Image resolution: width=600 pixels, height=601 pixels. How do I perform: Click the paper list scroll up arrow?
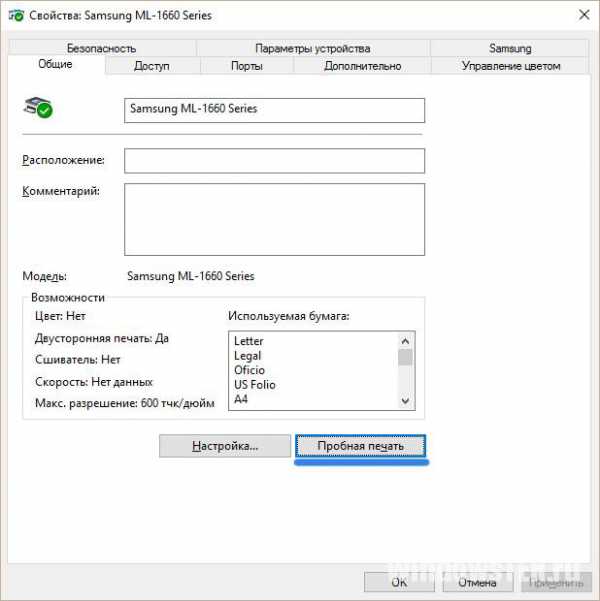click(405, 341)
